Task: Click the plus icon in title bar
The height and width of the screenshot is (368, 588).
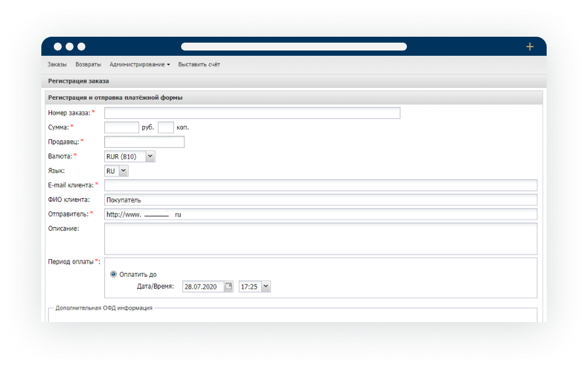Action: pyautogui.click(x=530, y=47)
